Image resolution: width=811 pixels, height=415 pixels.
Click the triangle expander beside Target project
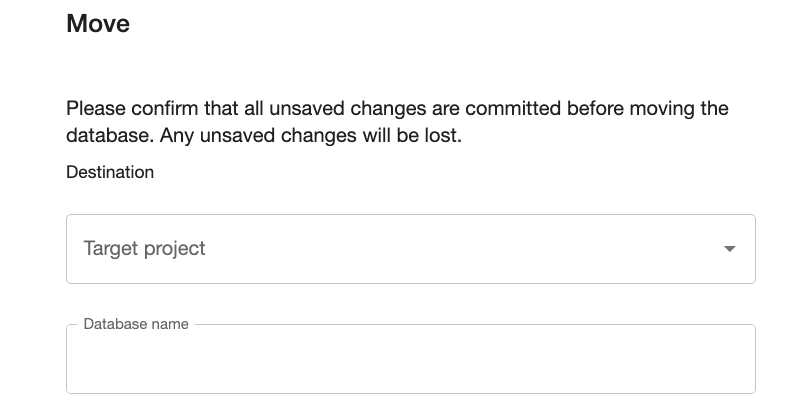point(730,249)
